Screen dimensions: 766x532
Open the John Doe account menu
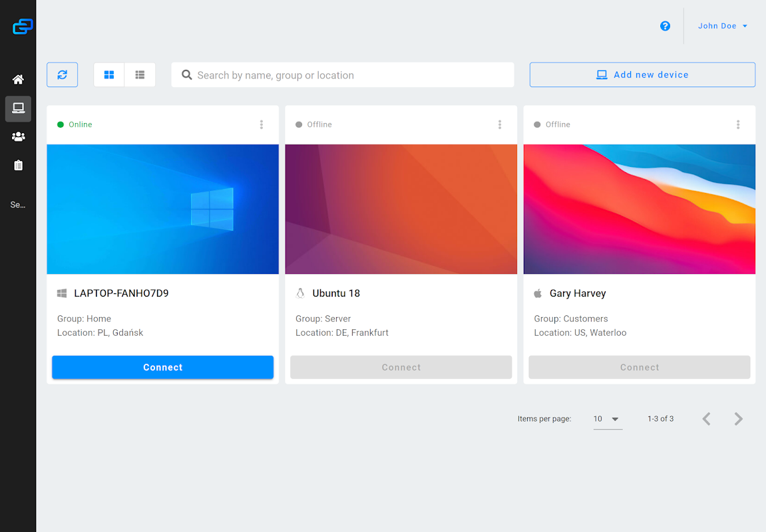[x=723, y=26]
